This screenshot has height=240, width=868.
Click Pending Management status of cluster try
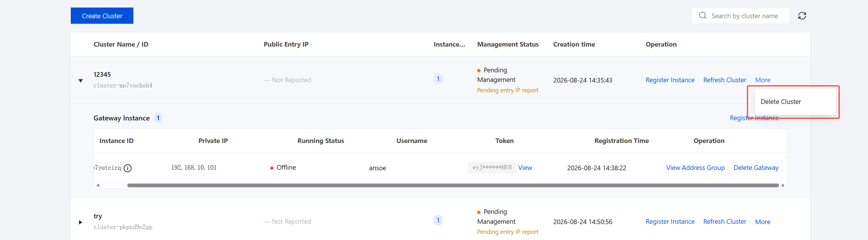tap(496, 217)
